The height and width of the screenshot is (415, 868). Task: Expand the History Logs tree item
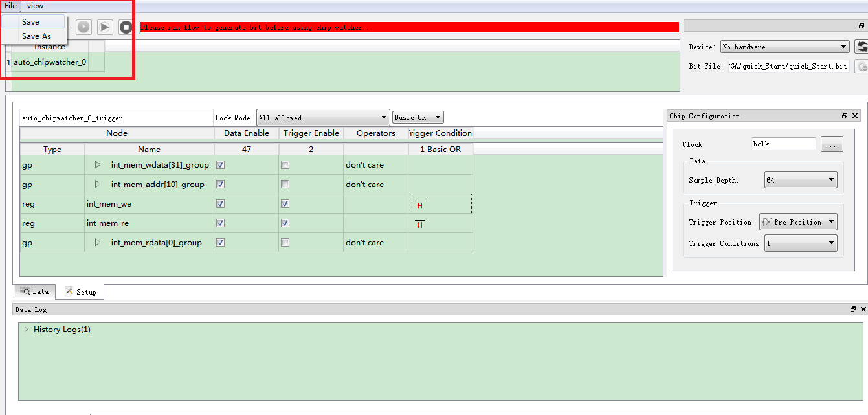point(27,330)
